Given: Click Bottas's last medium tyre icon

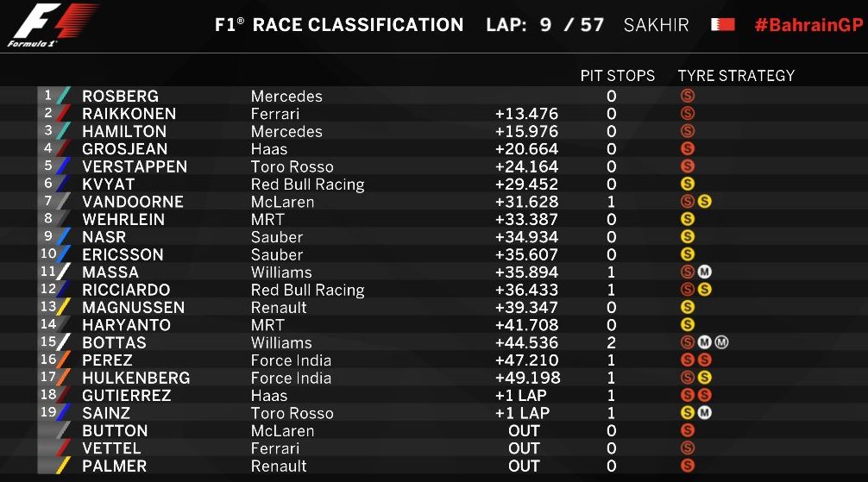Looking at the screenshot, I should click(721, 342).
